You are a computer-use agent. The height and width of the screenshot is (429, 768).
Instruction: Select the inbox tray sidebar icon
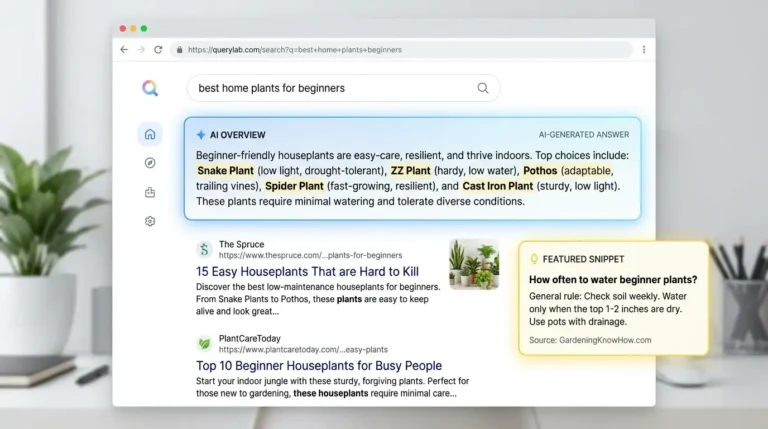coord(150,192)
